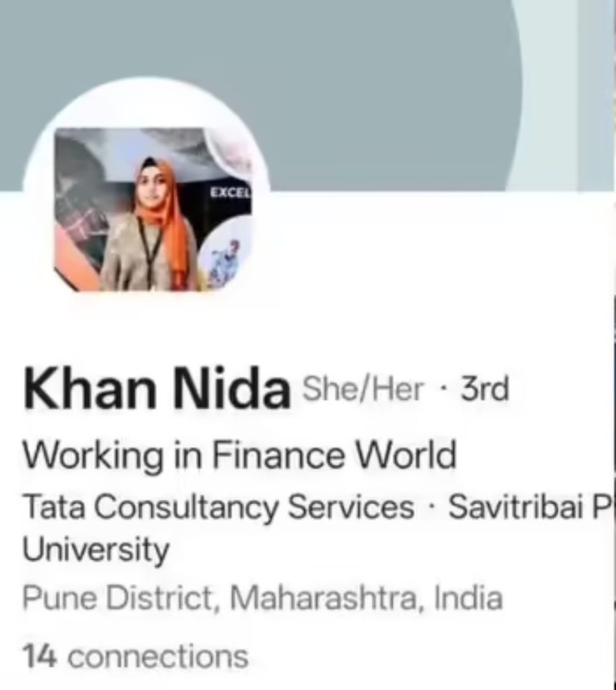
Task: Open the Savitribai P education link
Action: [532, 507]
